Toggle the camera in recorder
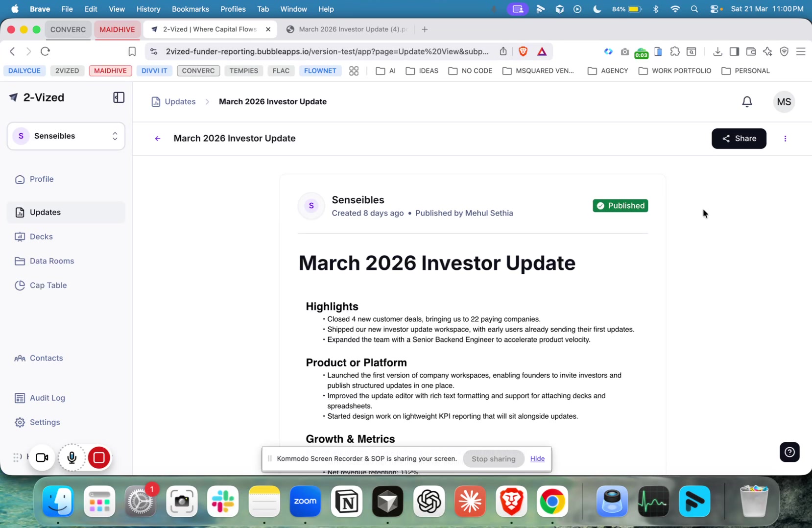 tap(42, 457)
